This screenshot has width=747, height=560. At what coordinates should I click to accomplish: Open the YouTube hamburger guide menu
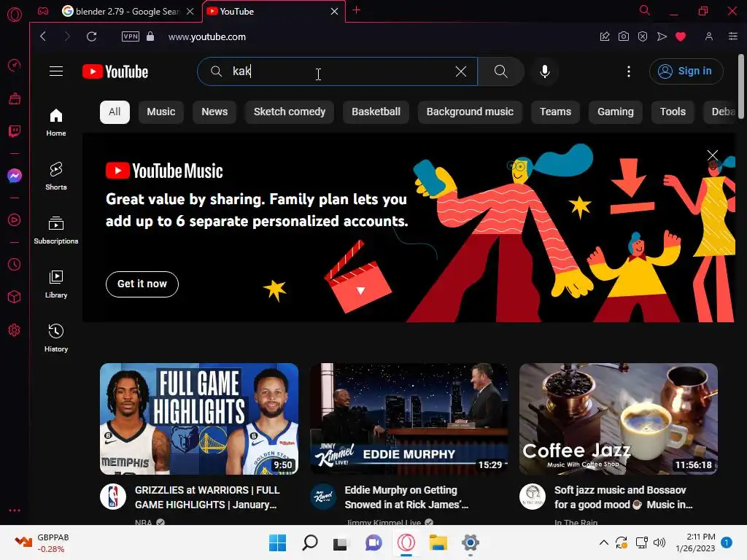56,71
